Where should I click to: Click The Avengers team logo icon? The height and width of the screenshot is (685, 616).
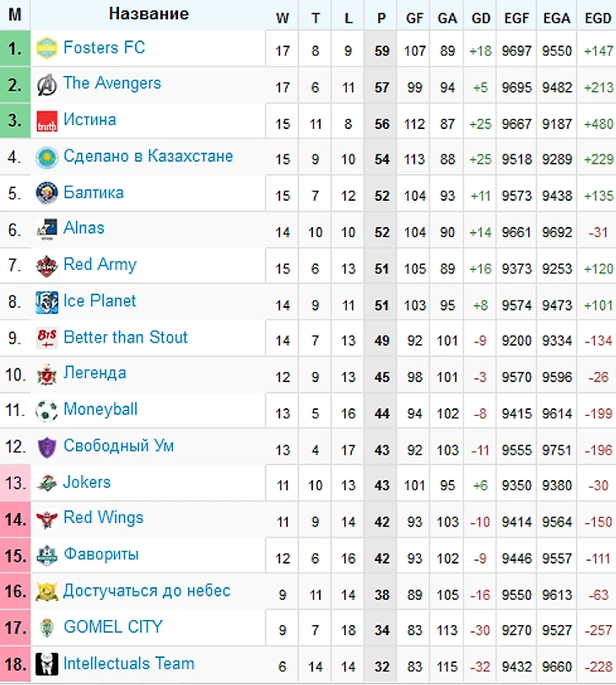tap(46, 84)
